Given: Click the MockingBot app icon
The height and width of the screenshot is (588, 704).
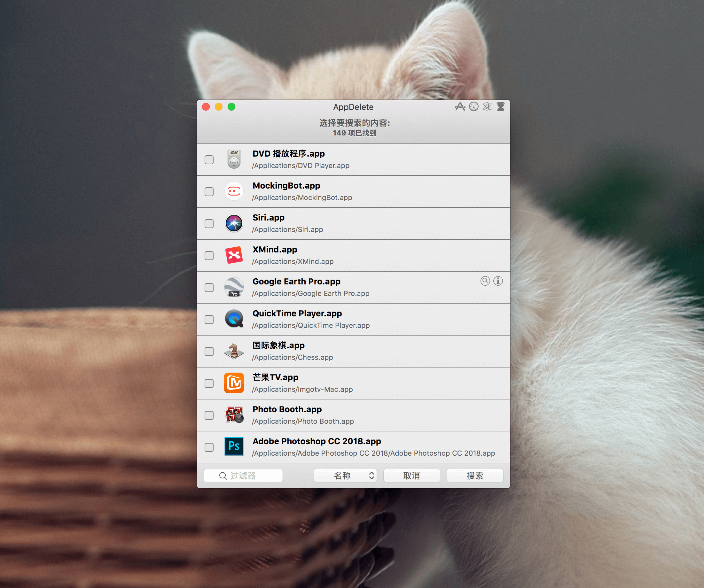Looking at the screenshot, I should (x=234, y=191).
